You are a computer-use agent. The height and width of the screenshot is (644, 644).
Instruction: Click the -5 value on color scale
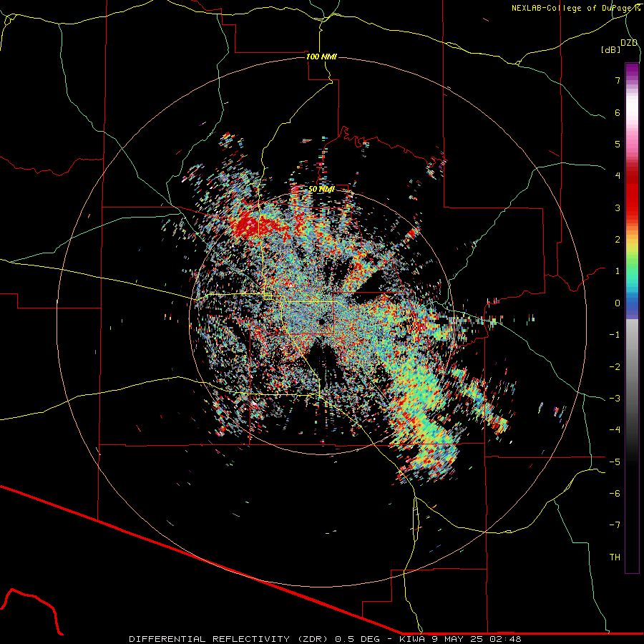click(615, 462)
